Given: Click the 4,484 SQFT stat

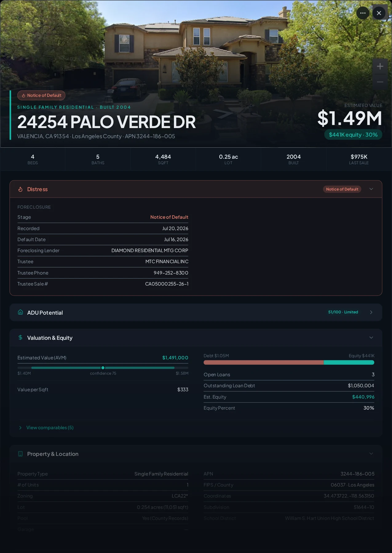Looking at the screenshot, I should [x=163, y=159].
